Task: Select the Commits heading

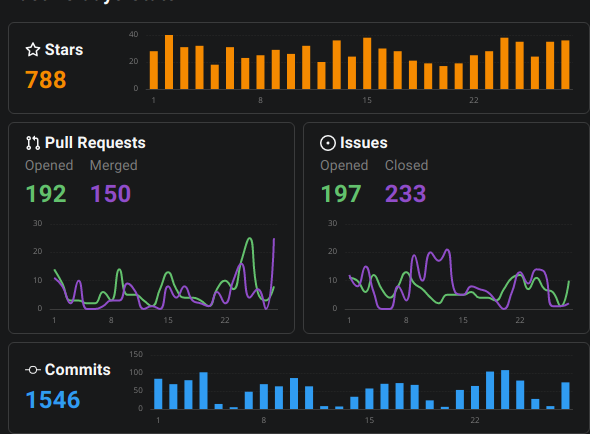Action: click(x=78, y=370)
